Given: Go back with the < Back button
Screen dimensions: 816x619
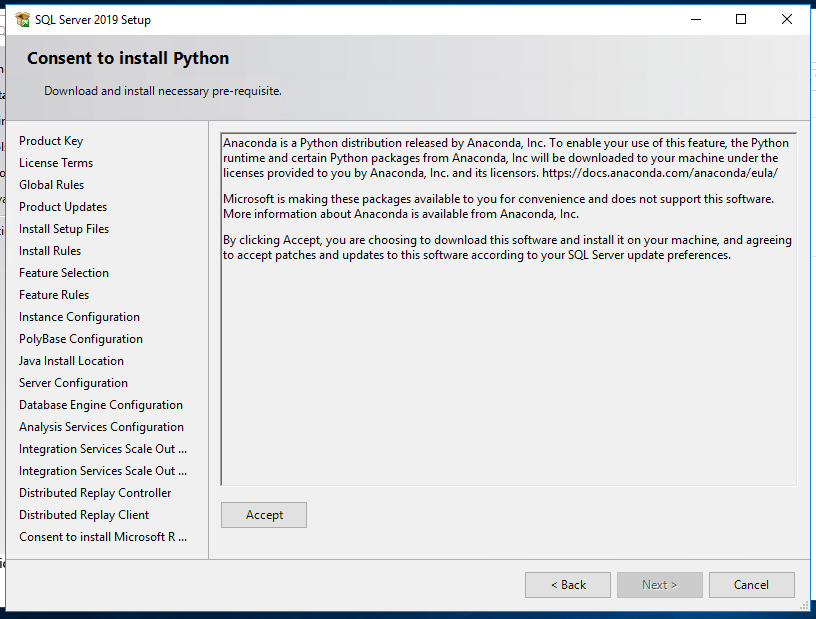Looking at the screenshot, I should tap(568, 585).
